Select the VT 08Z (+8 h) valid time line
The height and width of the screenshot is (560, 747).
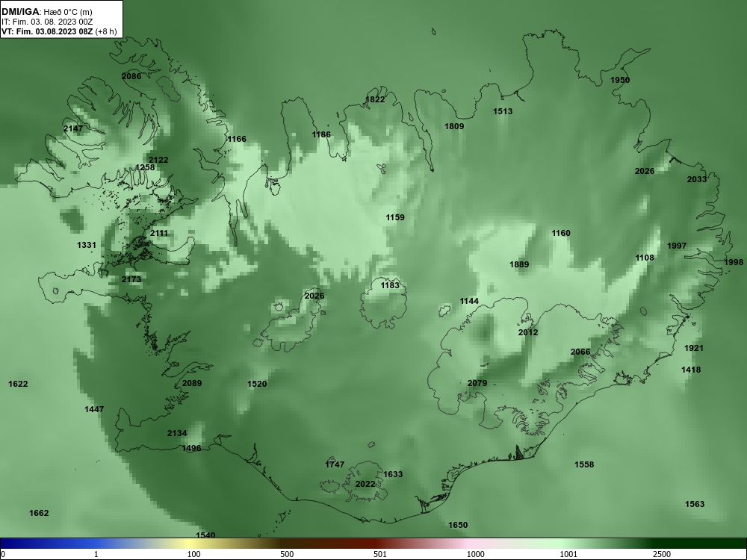point(58,31)
